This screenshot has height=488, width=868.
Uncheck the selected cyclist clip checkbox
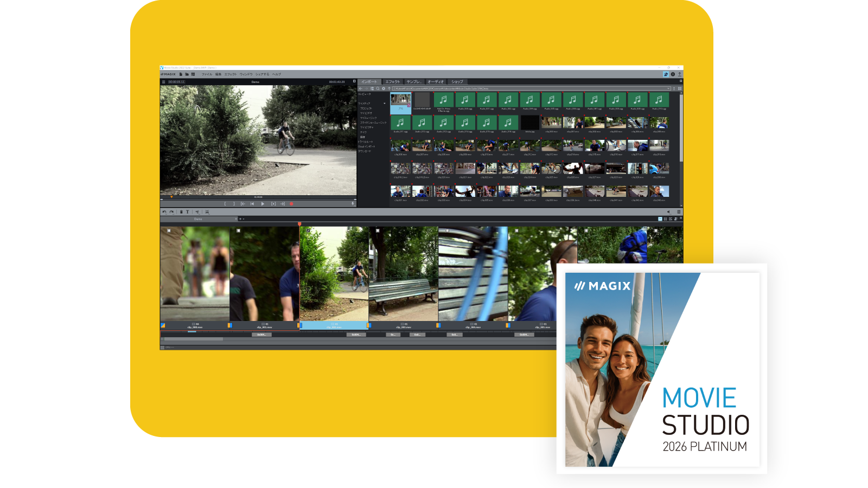pyautogui.click(x=308, y=230)
